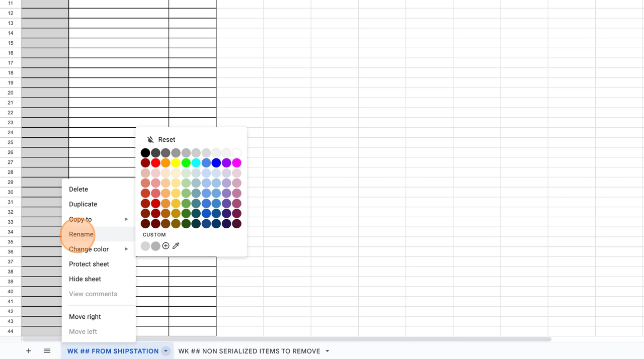
Task: Open WK ## FROM SHIPSTATION tab dropdown arrow
Action: tap(166, 351)
